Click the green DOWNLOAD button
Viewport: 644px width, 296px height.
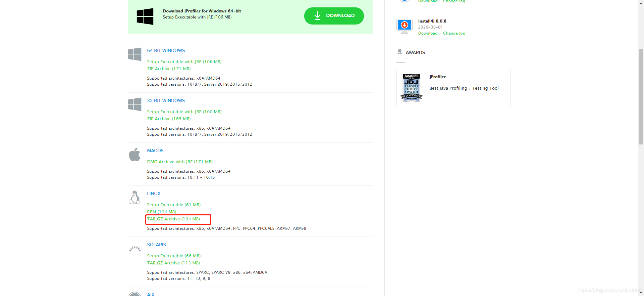pyautogui.click(x=334, y=16)
